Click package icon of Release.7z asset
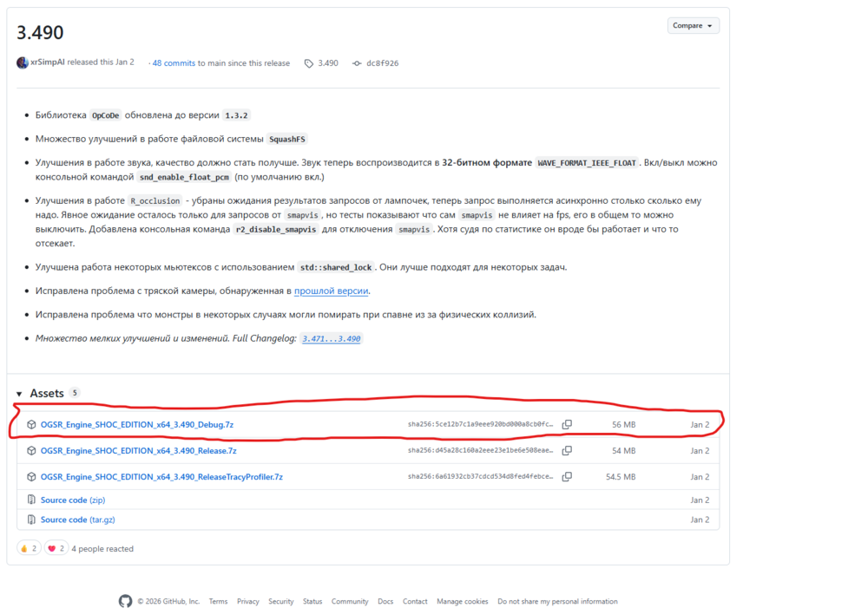The height and width of the screenshot is (608, 868). pos(31,450)
